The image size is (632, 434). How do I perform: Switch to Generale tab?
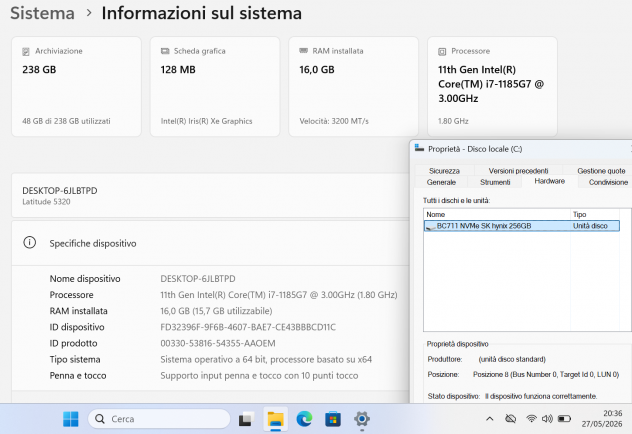pos(441,182)
